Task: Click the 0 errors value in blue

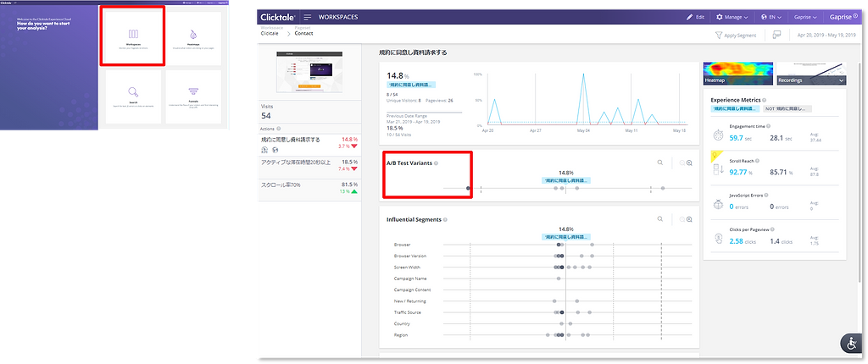Action: tap(739, 207)
